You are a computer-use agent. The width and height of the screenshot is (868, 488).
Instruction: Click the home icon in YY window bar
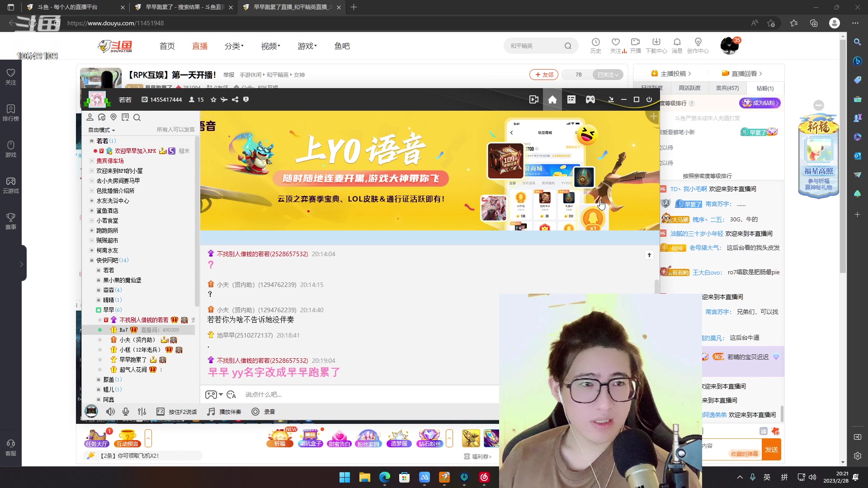pos(552,99)
